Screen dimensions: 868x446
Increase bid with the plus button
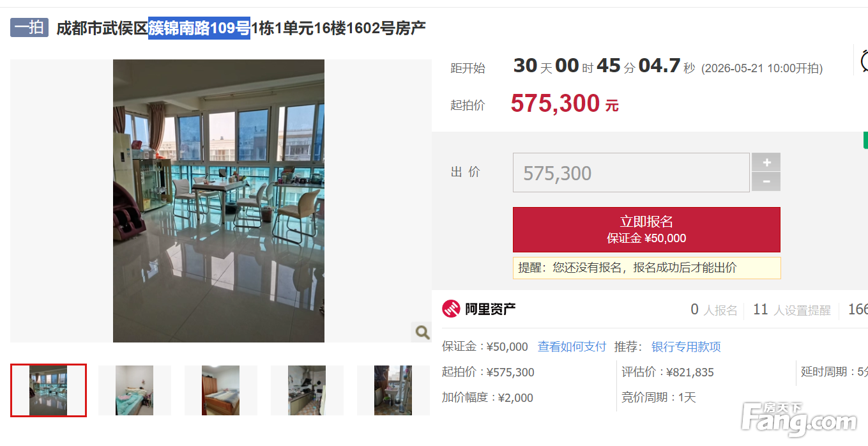point(766,162)
